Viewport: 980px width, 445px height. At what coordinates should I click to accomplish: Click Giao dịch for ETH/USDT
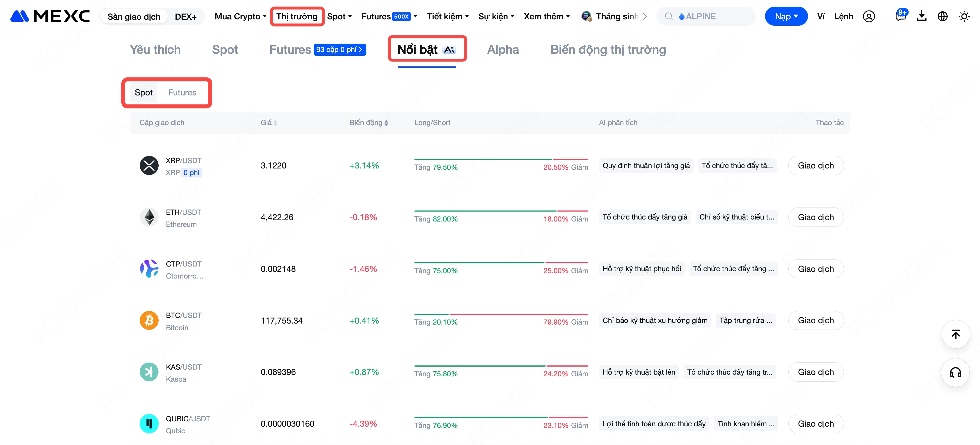(815, 217)
